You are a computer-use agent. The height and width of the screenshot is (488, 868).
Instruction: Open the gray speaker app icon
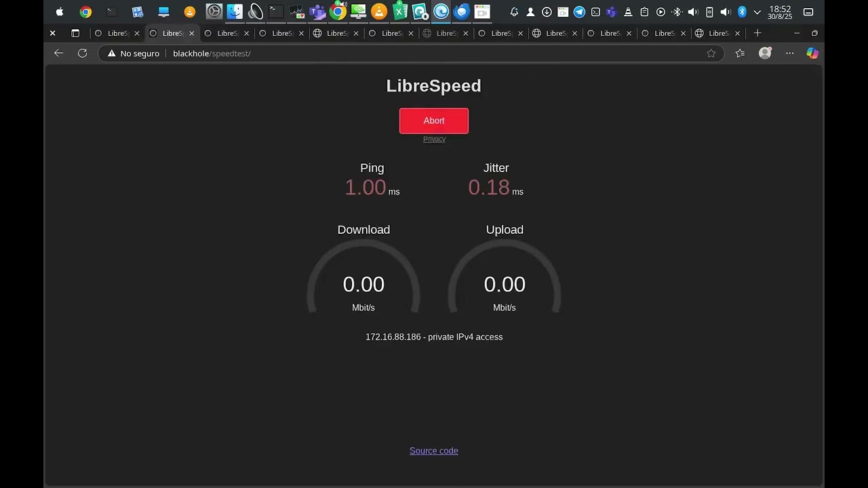(x=256, y=12)
